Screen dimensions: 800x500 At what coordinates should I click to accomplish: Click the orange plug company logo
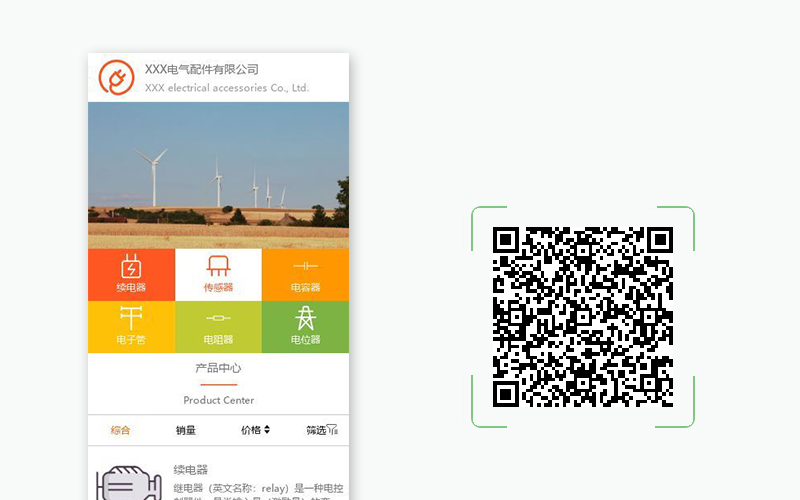coord(116,78)
